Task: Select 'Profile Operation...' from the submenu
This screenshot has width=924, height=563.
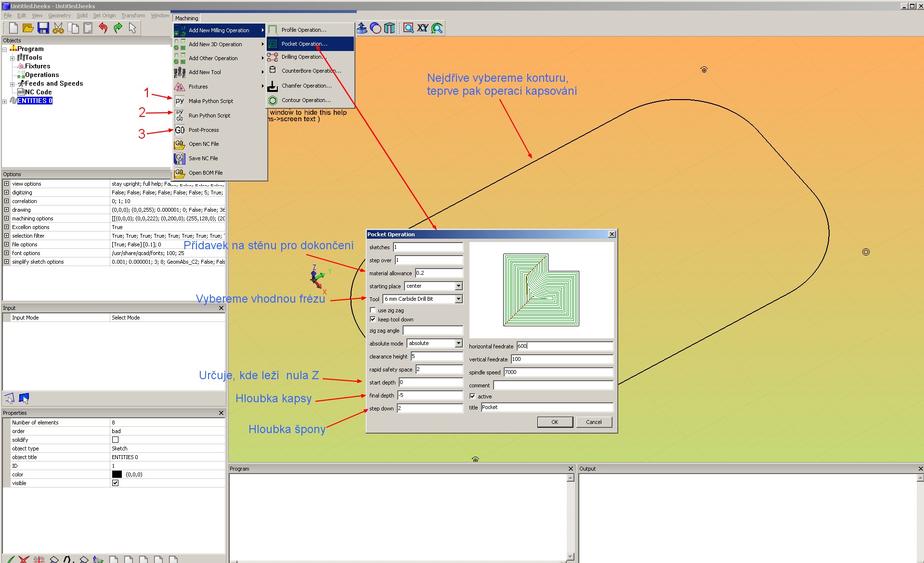Action: click(303, 30)
